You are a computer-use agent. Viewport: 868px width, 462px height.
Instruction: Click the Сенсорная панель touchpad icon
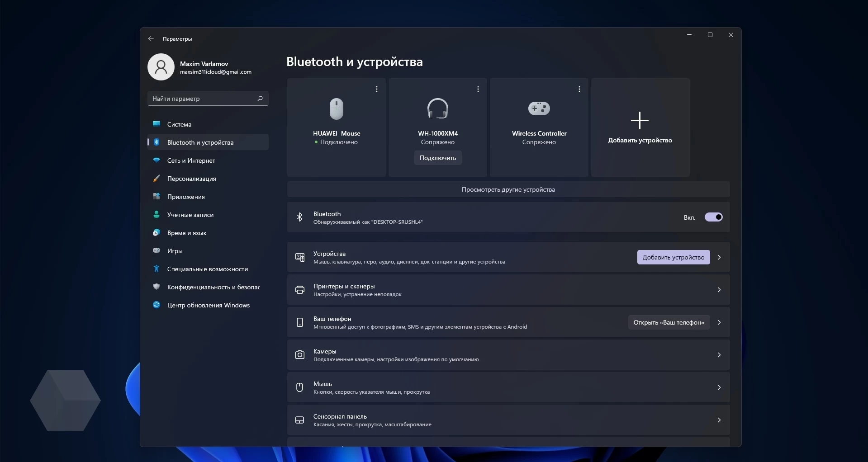[299, 420]
